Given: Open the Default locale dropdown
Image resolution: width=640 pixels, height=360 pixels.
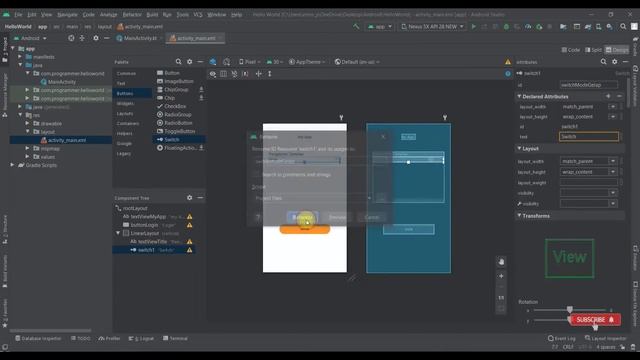Looking at the screenshot, I should (x=357, y=62).
